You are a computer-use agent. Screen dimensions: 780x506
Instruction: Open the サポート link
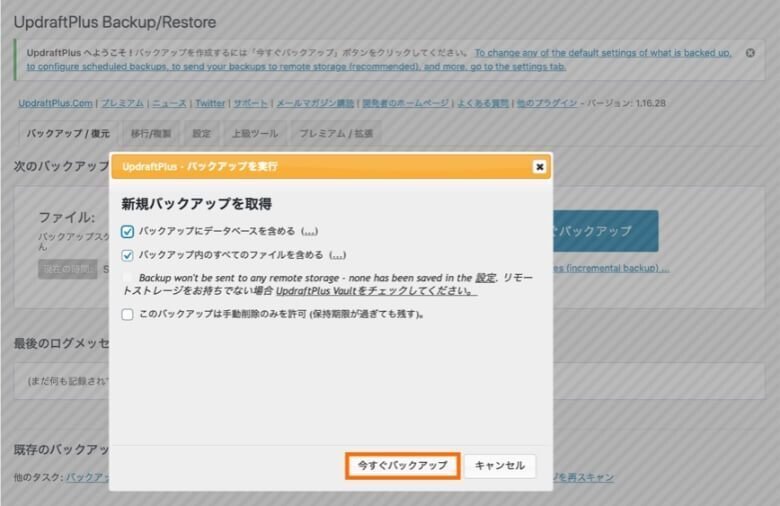251,103
